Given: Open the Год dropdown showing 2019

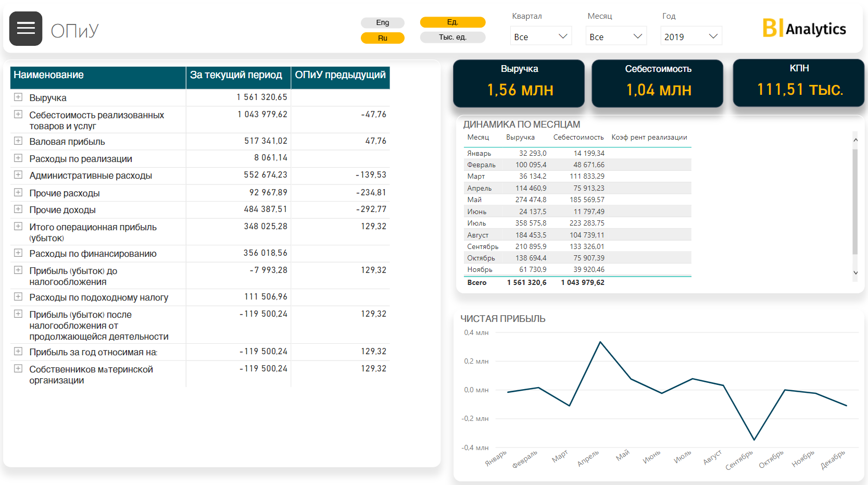Looking at the screenshot, I should (691, 36).
